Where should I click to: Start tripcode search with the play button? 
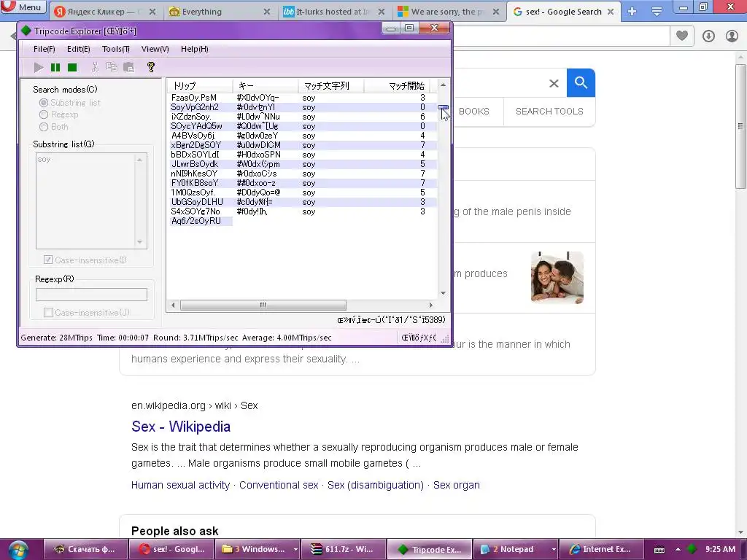click(39, 67)
